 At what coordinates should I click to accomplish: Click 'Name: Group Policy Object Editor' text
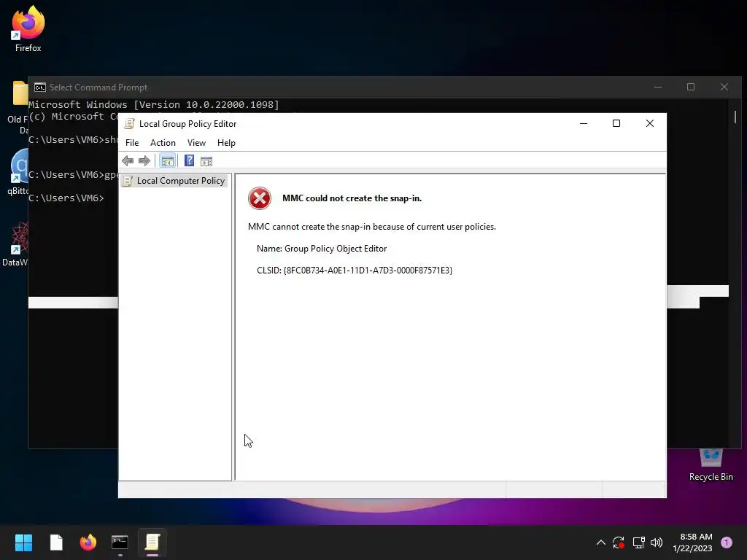click(322, 249)
